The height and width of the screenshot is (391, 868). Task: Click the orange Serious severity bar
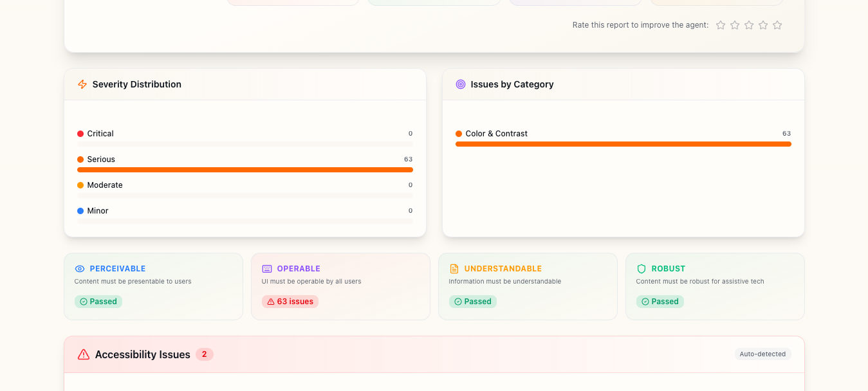tap(245, 170)
